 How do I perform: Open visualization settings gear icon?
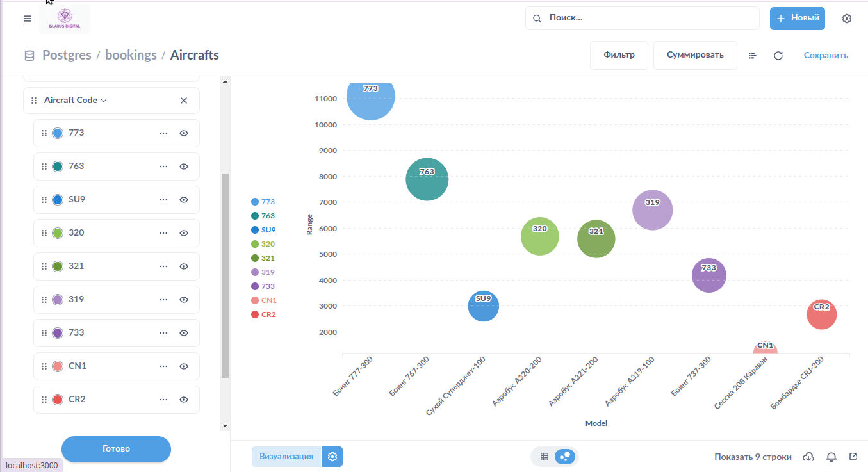click(x=332, y=457)
